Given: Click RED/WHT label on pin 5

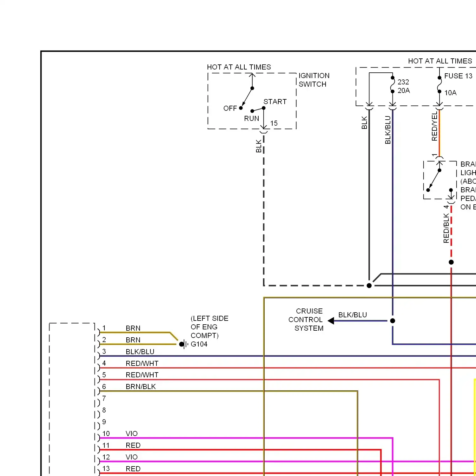Looking at the screenshot, I should (x=142, y=375).
